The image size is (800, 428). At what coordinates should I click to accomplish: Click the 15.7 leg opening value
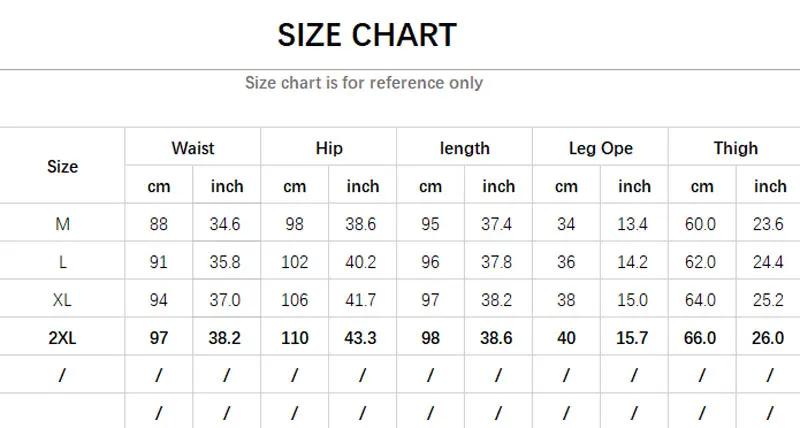point(634,338)
